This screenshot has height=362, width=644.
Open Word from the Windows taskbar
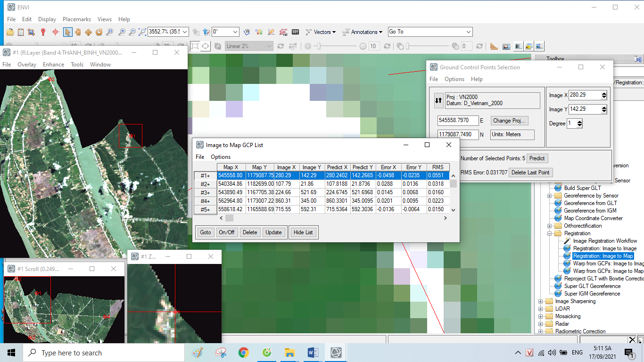coord(313,353)
